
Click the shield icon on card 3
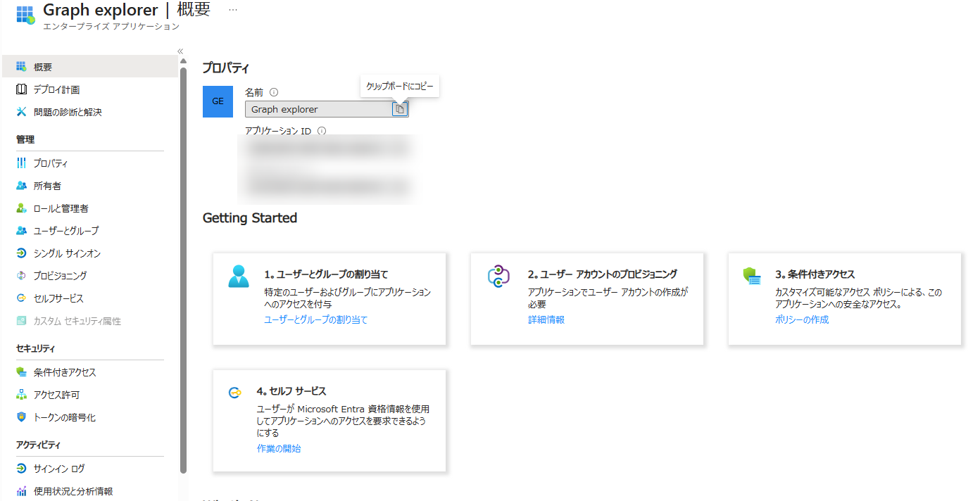pos(753,276)
